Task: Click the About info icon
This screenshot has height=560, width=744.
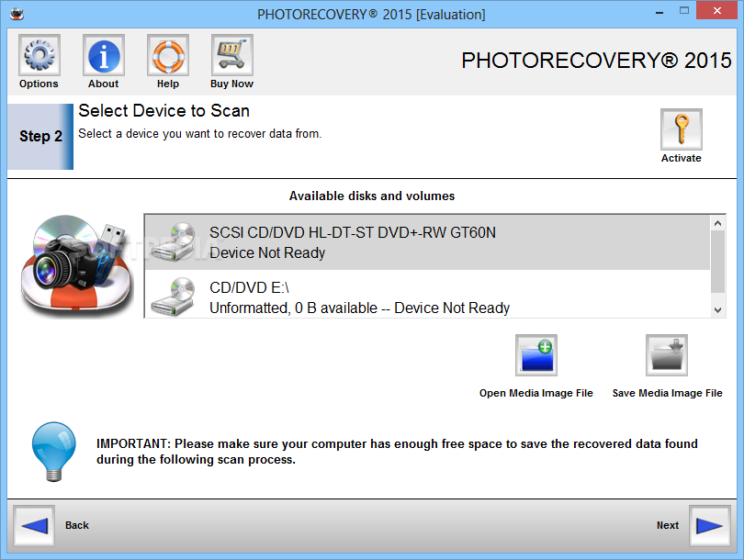Action: [x=104, y=55]
